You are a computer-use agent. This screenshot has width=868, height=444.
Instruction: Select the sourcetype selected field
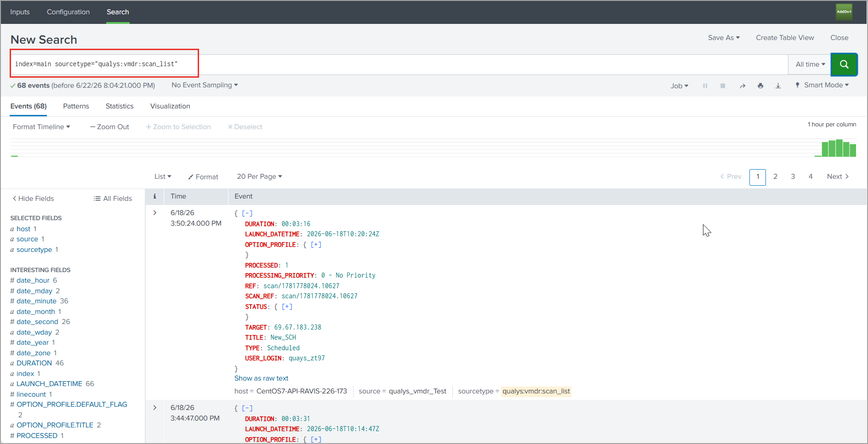[34, 250]
